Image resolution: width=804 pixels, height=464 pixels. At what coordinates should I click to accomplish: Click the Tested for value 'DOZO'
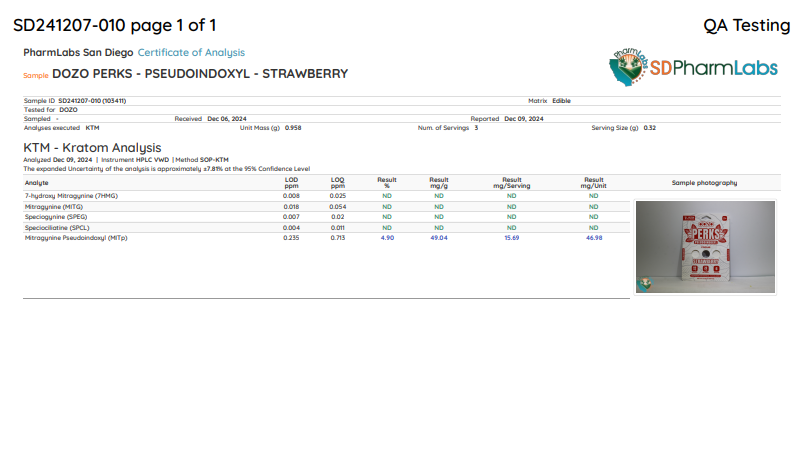[x=68, y=110]
